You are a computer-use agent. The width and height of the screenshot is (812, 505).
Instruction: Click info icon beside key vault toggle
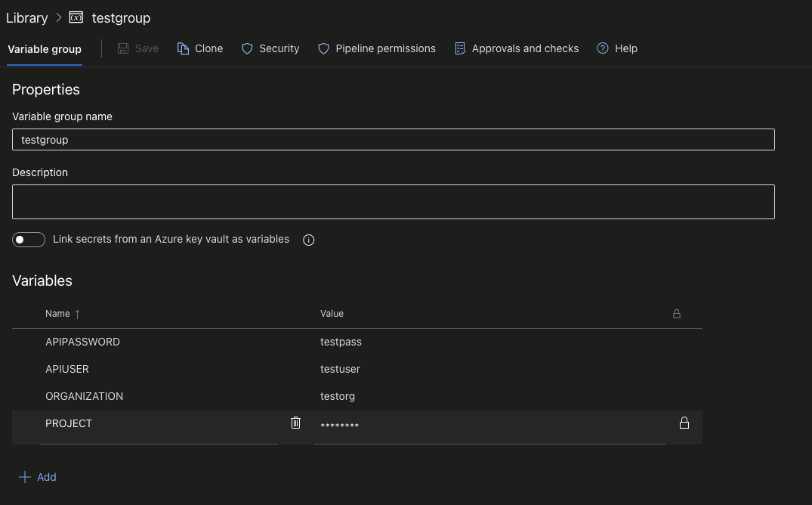[308, 240]
